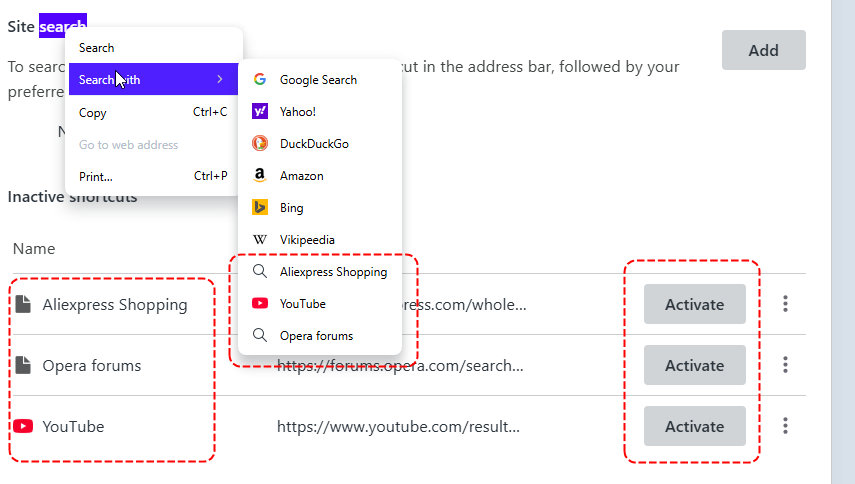Click the Yahoo! purple icon

(x=260, y=111)
